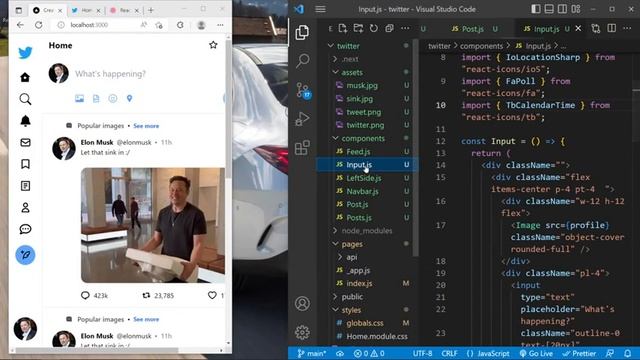Toggle the bottom panel layout icon
This screenshot has height=360, width=640.
[x=549, y=9]
